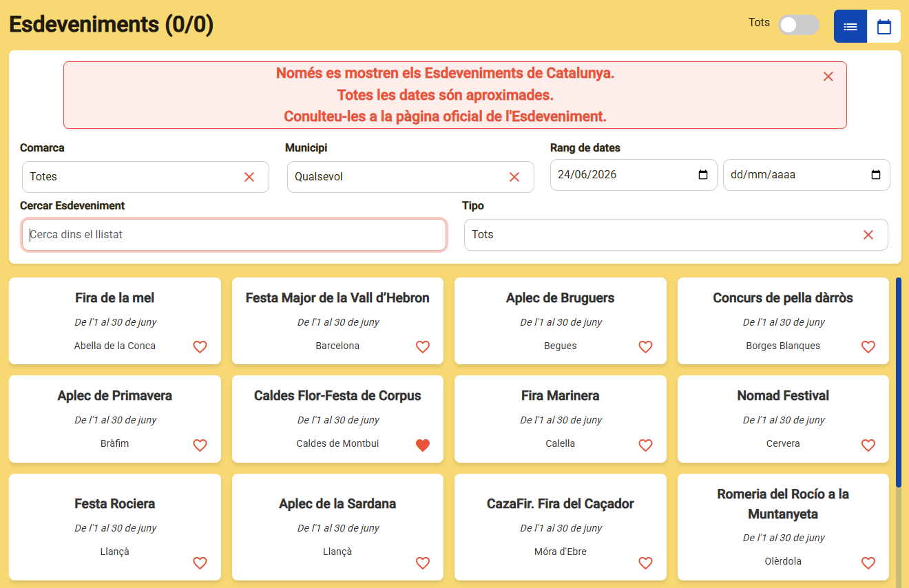Image resolution: width=909 pixels, height=588 pixels.
Task: Unfavorite Caldes Flor-Festa de Corpus
Action: (423, 445)
